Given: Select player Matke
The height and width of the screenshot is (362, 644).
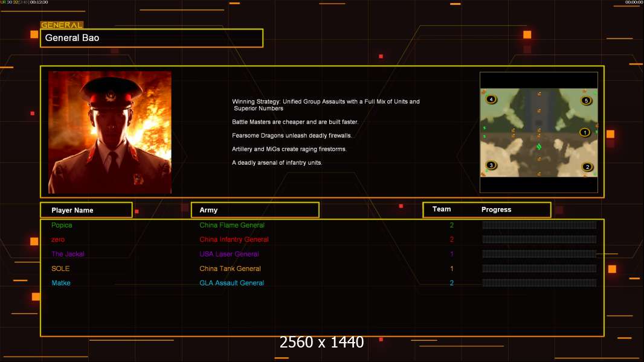Looking at the screenshot, I should 61,283.
